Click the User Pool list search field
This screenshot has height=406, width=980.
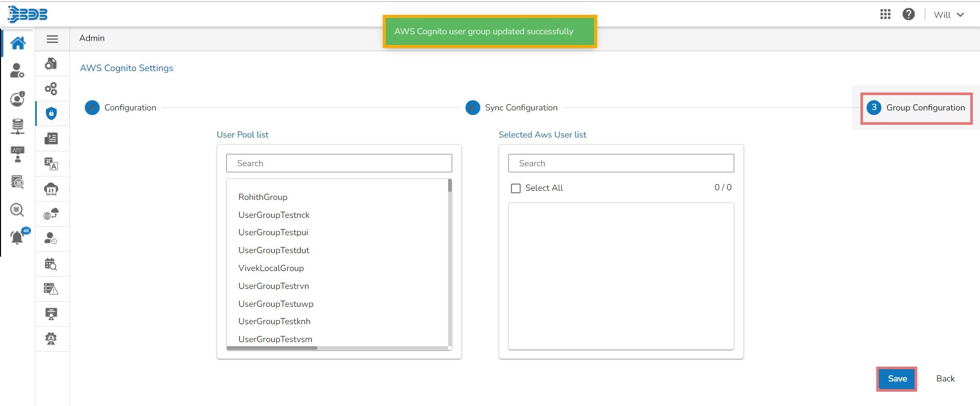(339, 163)
